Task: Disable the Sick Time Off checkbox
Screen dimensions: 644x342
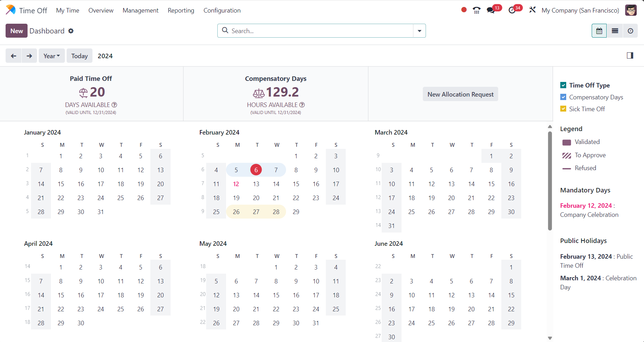Action: (563, 109)
